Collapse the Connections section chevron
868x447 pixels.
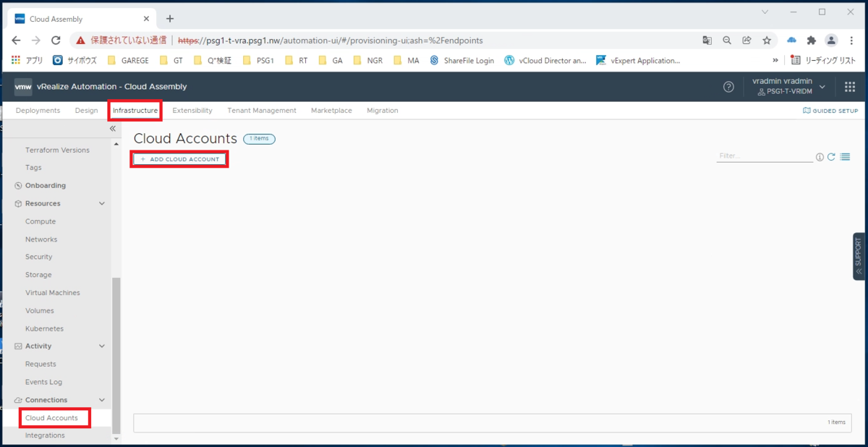click(102, 400)
